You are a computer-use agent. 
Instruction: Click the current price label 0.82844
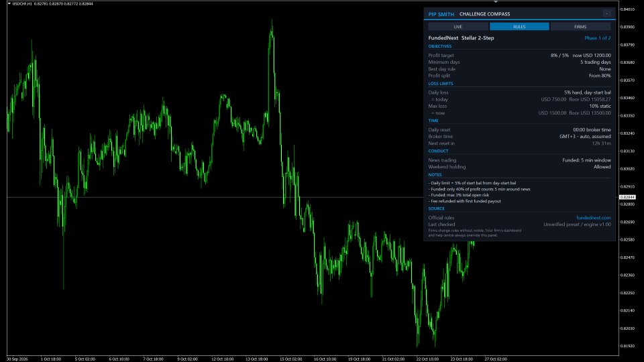pos(627,197)
